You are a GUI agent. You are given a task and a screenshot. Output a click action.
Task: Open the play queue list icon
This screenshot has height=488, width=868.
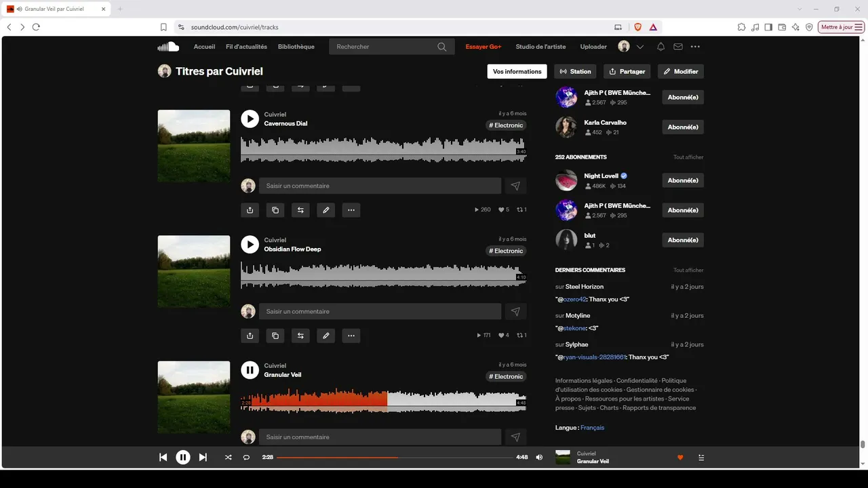pyautogui.click(x=701, y=457)
